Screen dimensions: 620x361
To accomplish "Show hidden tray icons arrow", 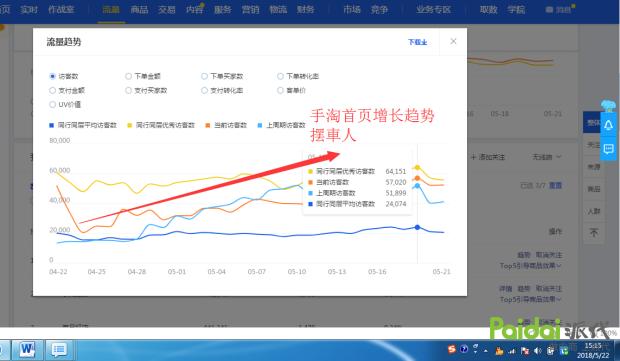I will (485, 351).
